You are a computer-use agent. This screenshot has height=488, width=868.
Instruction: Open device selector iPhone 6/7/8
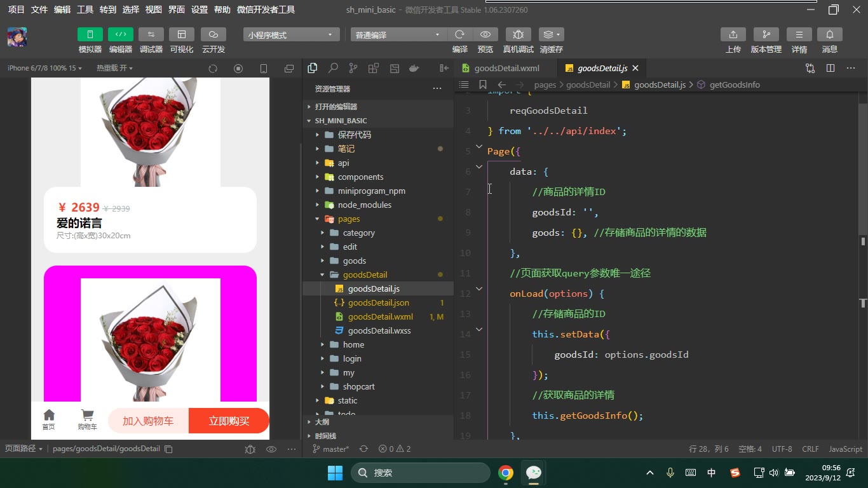click(44, 68)
